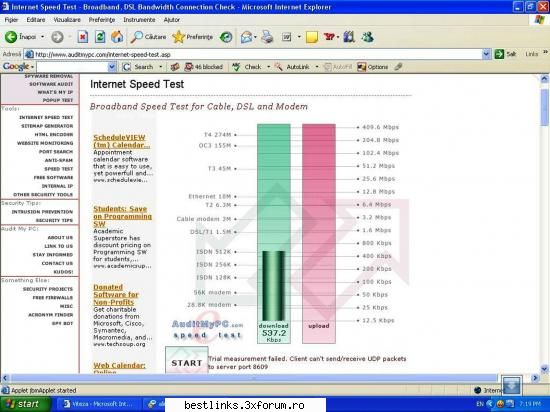Click the Google toolbar news icon
The height and width of the screenshot is (412, 550).
(x=175, y=67)
